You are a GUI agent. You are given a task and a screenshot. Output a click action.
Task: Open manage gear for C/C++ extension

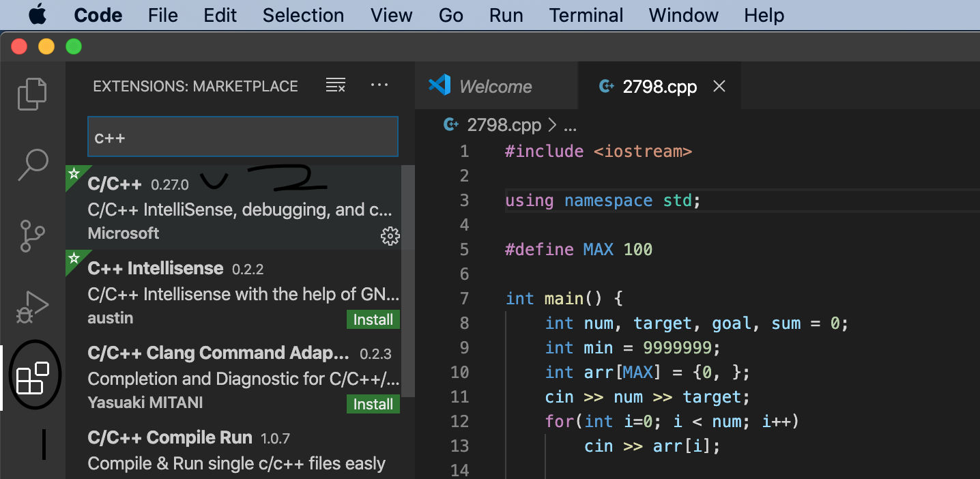pos(390,236)
